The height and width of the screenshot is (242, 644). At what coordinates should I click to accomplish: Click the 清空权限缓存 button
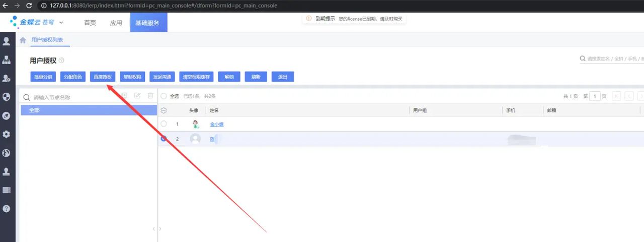196,77
